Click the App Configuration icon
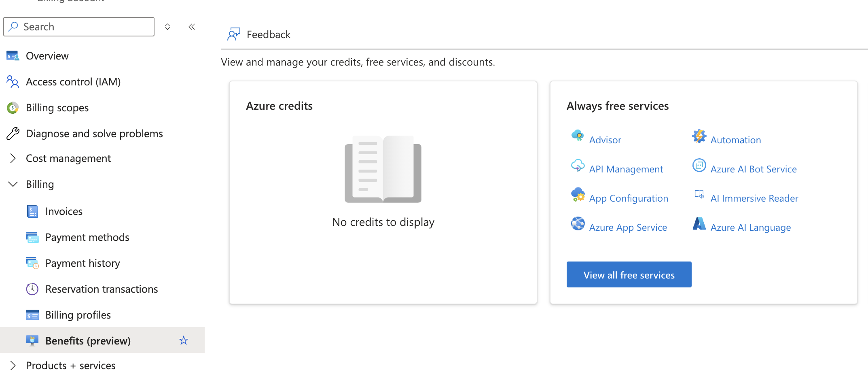This screenshot has width=868, height=370. click(578, 194)
